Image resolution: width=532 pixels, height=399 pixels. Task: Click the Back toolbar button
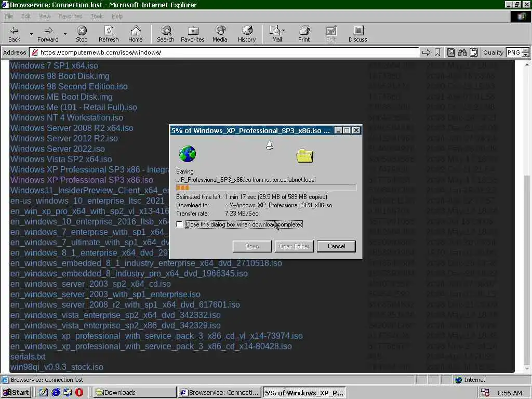click(14, 34)
